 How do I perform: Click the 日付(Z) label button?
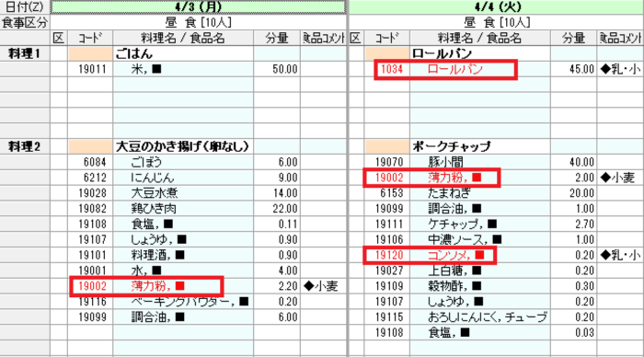[x=25, y=7]
